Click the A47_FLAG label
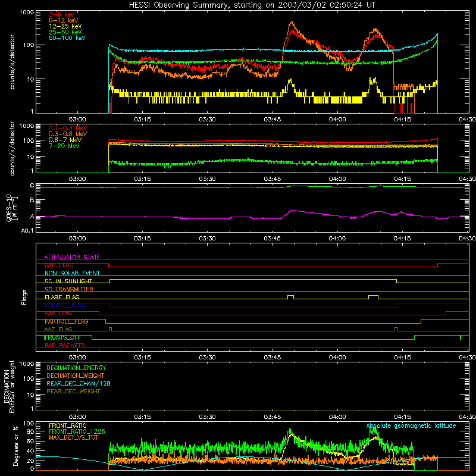 click(x=58, y=329)
